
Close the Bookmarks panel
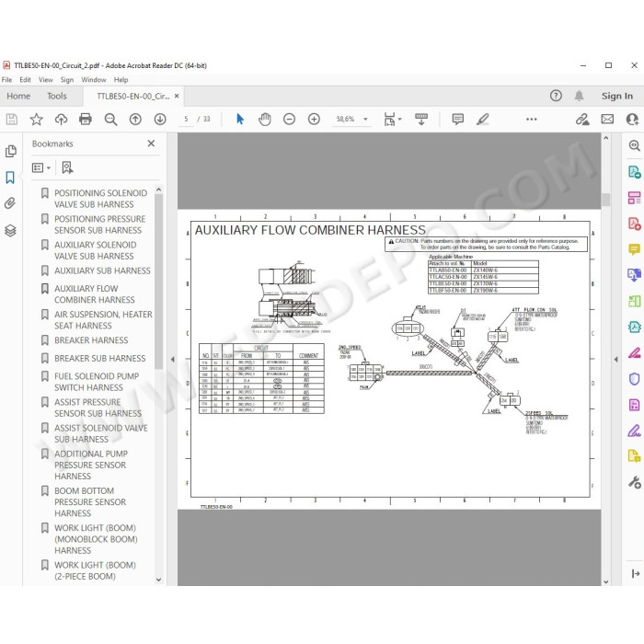tap(151, 144)
